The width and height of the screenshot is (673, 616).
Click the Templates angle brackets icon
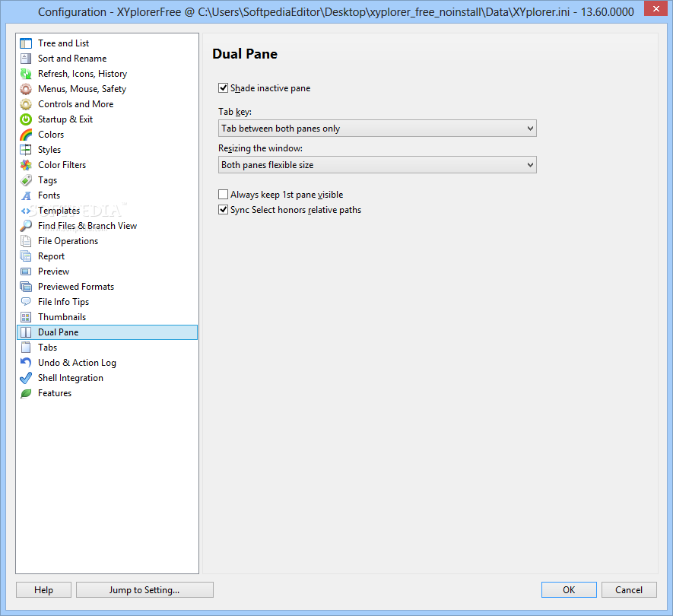click(x=26, y=211)
